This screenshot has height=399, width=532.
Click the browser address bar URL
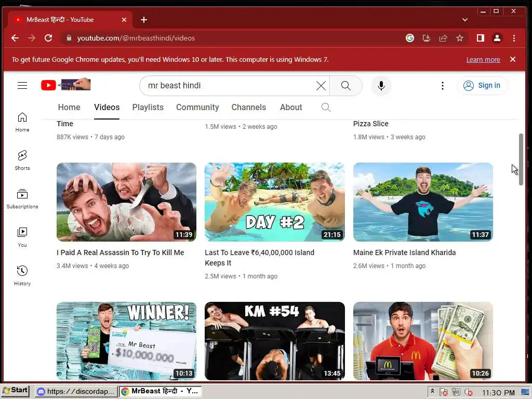click(x=136, y=38)
